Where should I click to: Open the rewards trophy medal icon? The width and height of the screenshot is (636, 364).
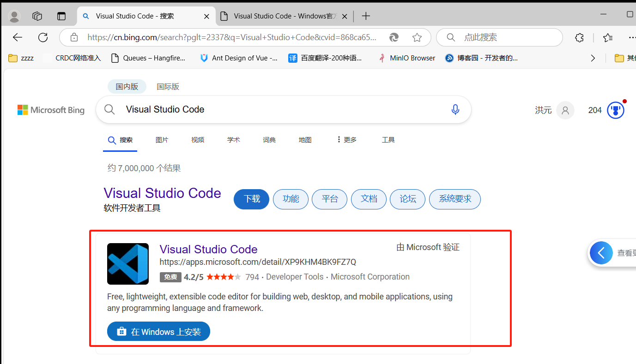[616, 110]
